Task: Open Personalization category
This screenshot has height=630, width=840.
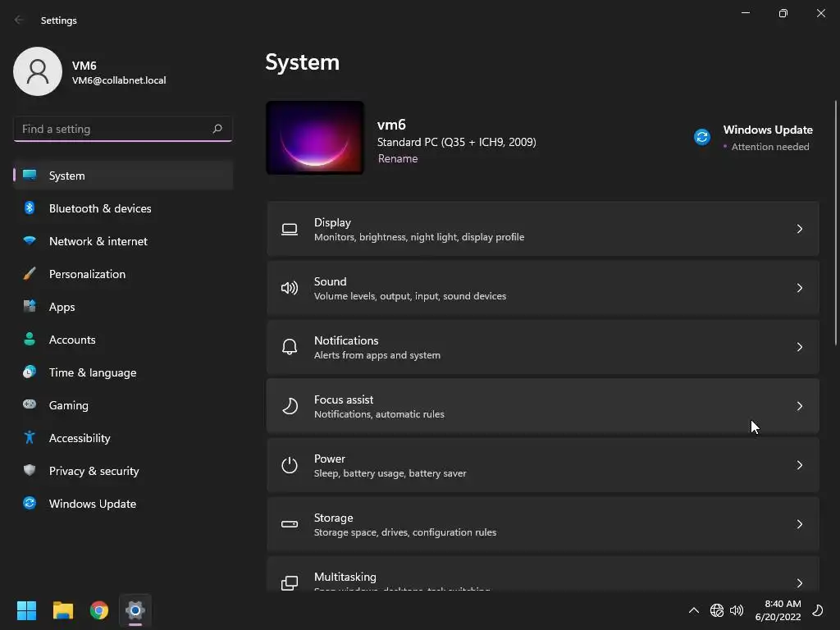Action: click(123, 274)
